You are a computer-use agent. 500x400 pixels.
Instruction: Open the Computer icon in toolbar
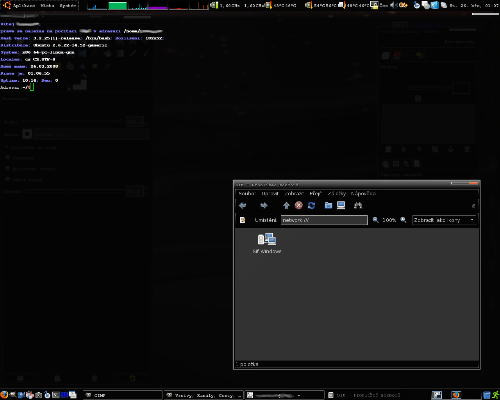(x=341, y=205)
